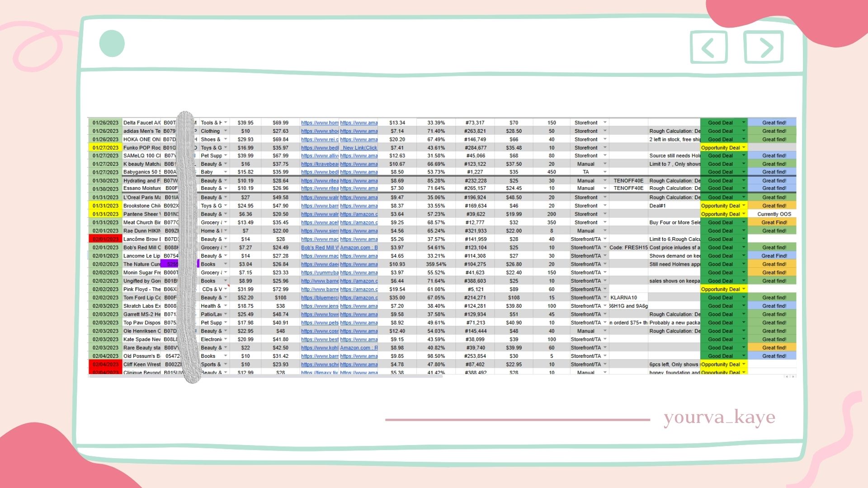Open Manual dropdown in K beauty Matcha row

(x=605, y=164)
